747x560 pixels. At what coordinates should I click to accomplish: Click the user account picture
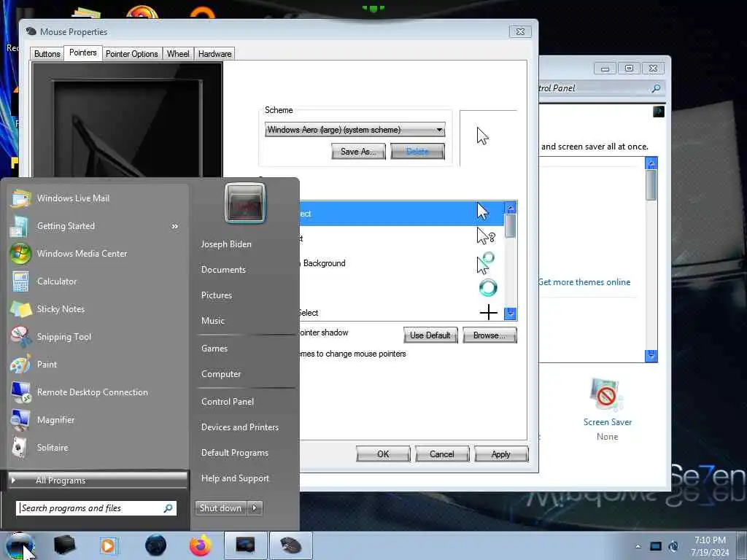point(245,203)
